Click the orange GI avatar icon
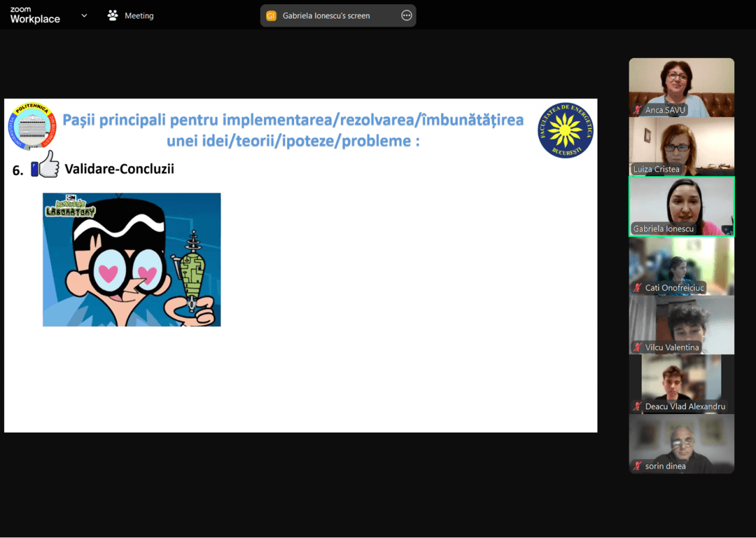756x538 pixels. [x=272, y=15]
